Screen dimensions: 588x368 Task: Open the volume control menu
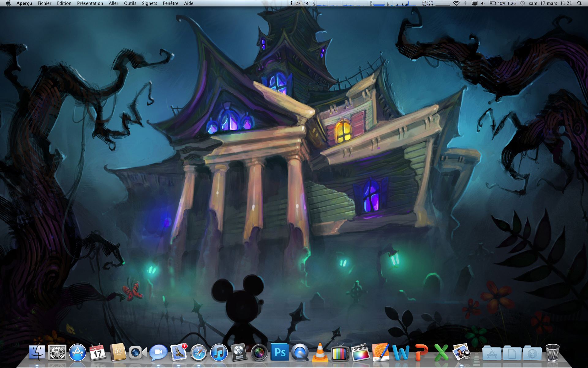(x=483, y=3)
